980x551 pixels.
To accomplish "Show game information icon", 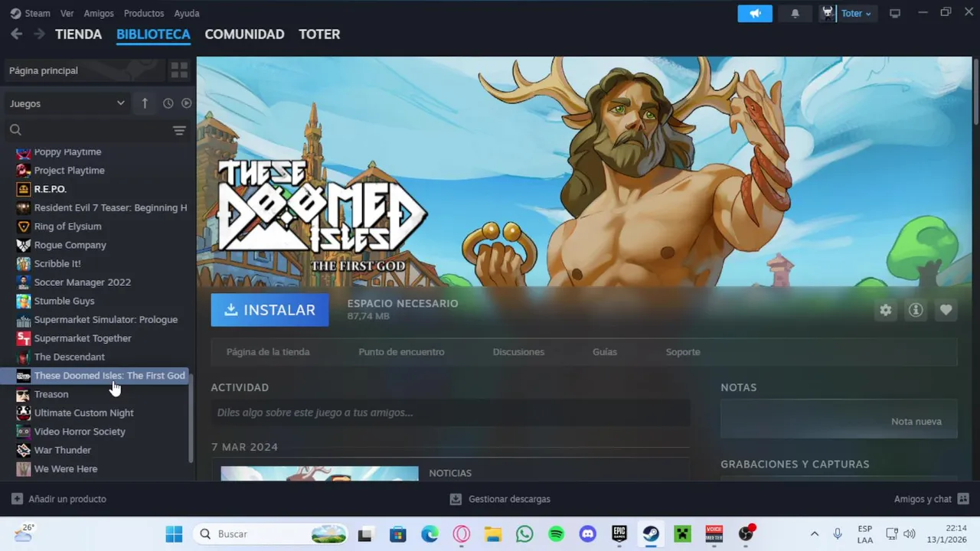I will click(x=916, y=310).
